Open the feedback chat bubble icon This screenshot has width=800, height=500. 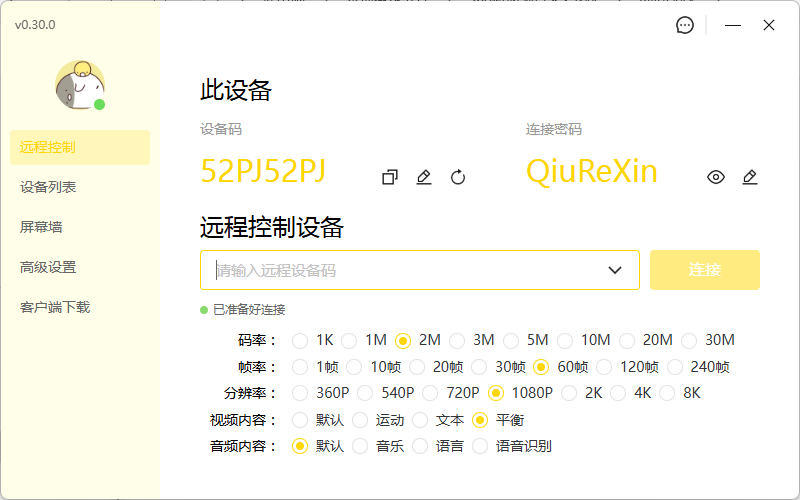point(685,26)
